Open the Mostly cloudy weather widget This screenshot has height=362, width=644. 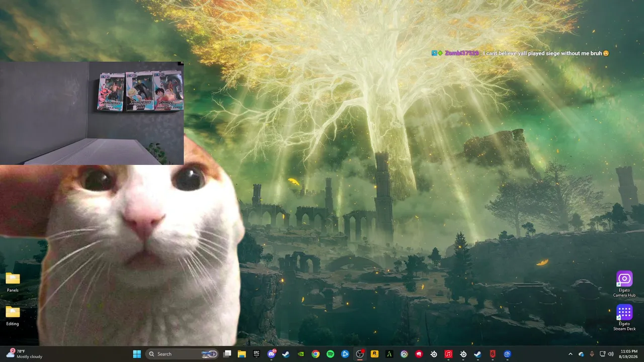(x=24, y=354)
